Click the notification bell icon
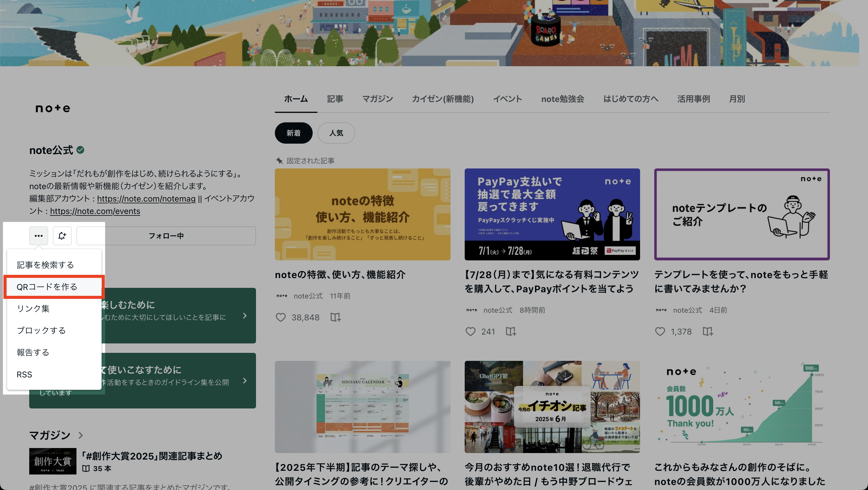This screenshot has height=490, width=868. (x=62, y=236)
